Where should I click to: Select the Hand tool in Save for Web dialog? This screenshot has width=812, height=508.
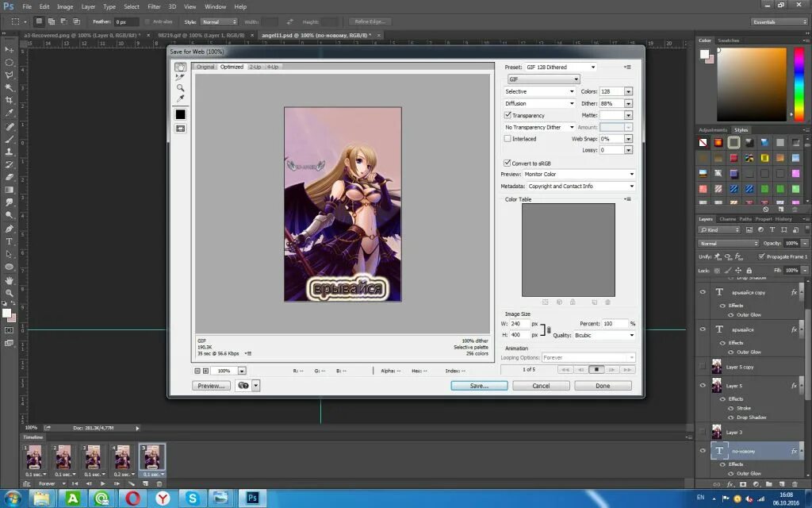coord(180,67)
